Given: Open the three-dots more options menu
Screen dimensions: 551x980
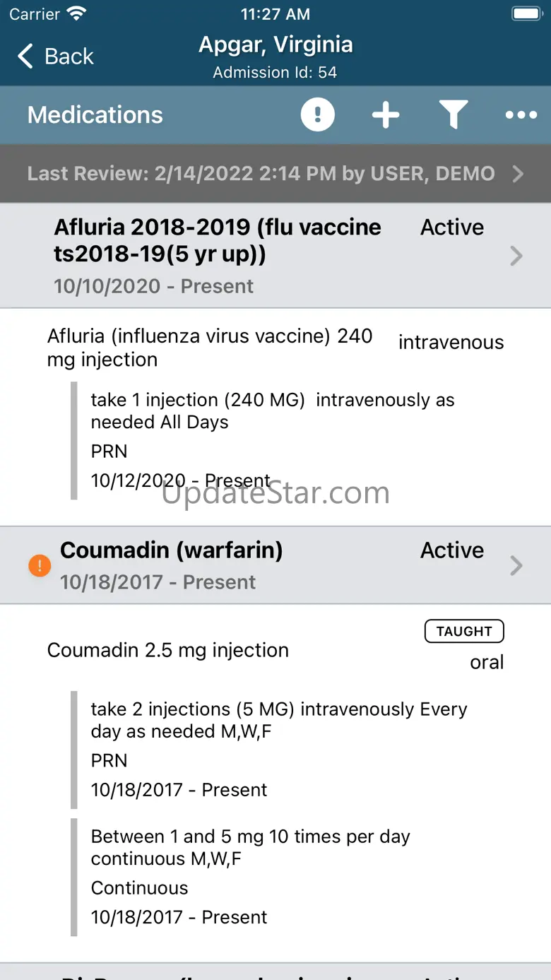Looking at the screenshot, I should pos(521,115).
